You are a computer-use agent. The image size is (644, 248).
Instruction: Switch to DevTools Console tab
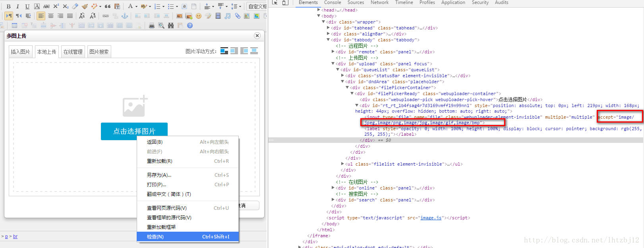(332, 2)
